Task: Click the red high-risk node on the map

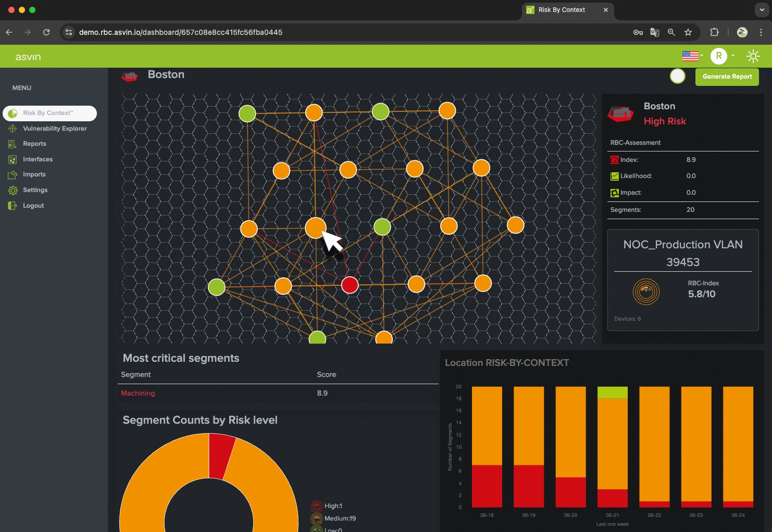Action: click(350, 285)
